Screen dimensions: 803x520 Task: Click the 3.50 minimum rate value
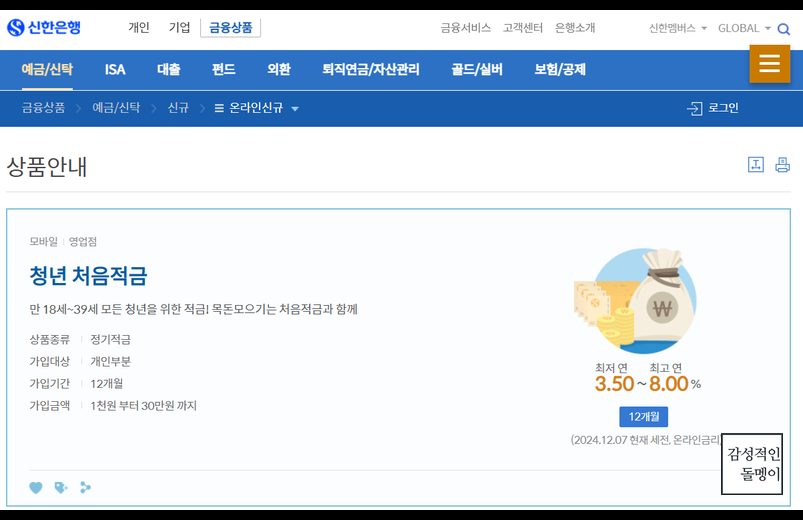click(615, 384)
